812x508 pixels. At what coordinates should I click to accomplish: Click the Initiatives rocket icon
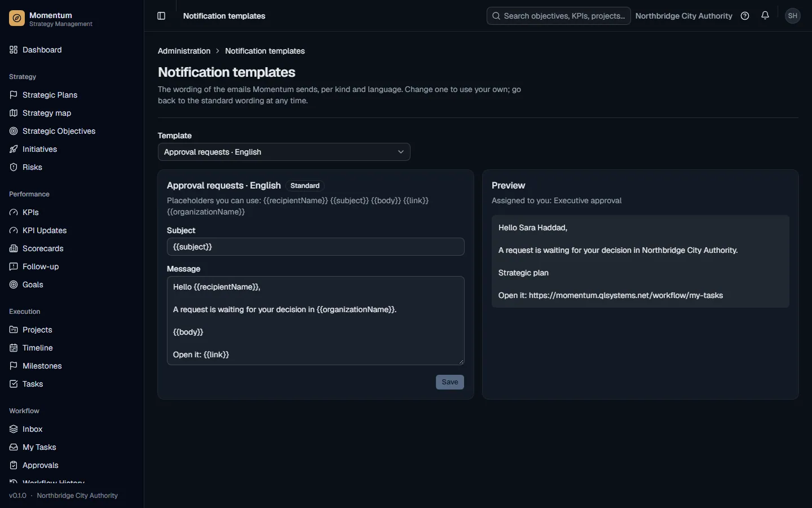[14, 149]
